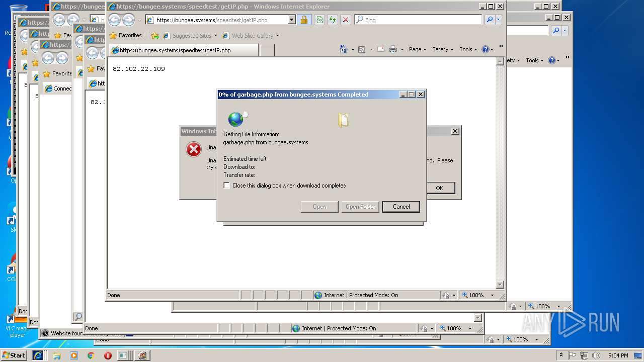Viewport: 644px width, 362px height.
Task: Open a new blank tab
Action: (267, 50)
